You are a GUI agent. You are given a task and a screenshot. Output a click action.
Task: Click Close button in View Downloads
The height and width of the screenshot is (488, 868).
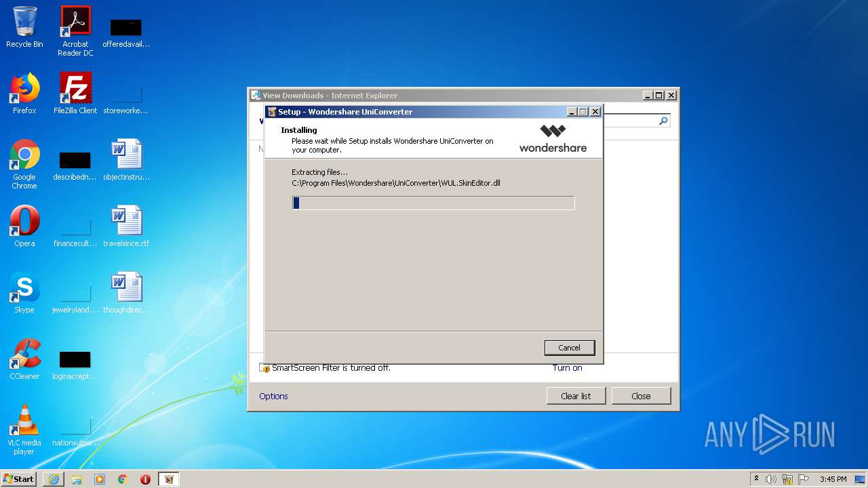tap(641, 396)
